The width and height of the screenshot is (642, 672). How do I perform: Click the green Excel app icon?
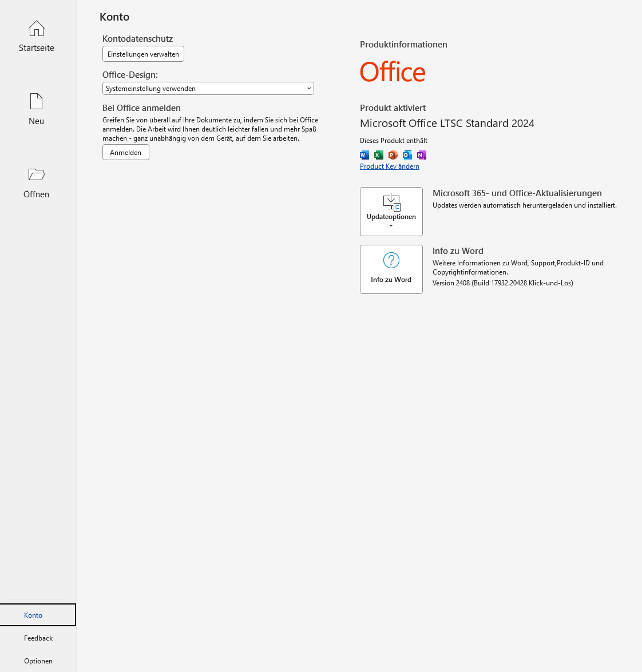pos(379,155)
